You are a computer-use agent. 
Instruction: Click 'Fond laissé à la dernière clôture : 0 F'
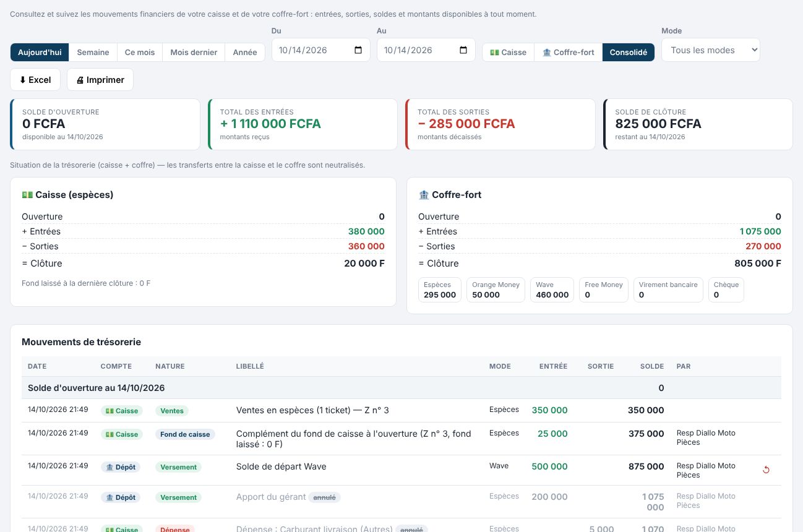coord(86,283)
